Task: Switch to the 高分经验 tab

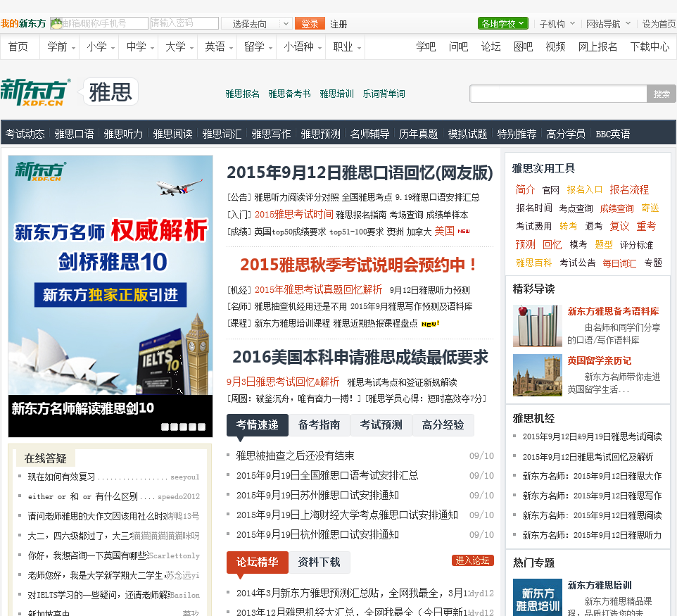Action: [443, 425]
